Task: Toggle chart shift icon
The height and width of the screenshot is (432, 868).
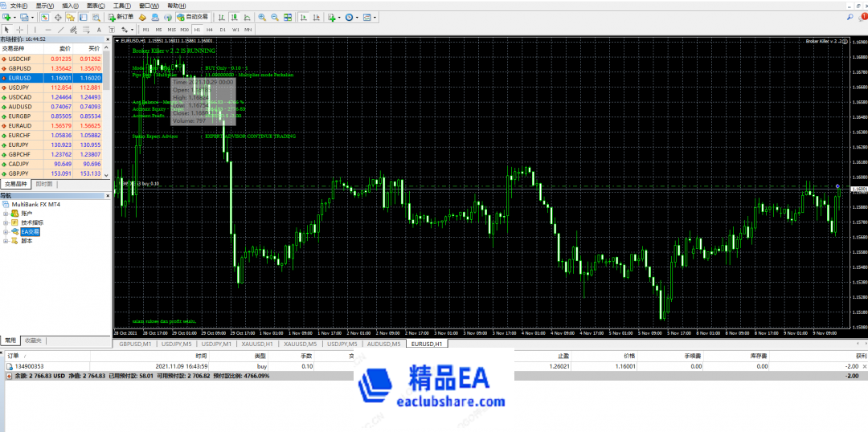Action: click(316, 17)
